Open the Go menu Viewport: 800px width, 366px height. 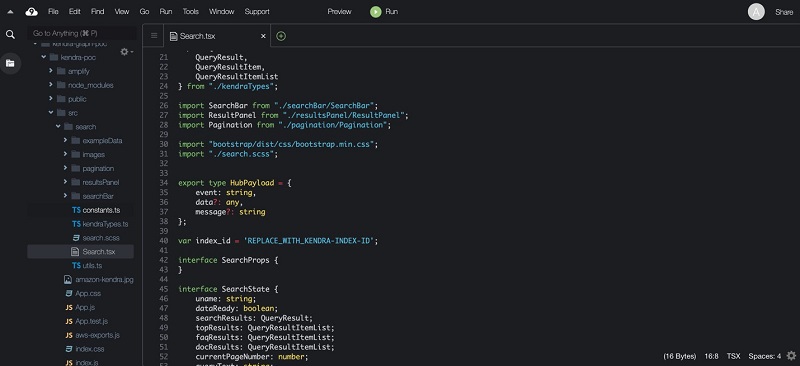[x=144, y=12]
